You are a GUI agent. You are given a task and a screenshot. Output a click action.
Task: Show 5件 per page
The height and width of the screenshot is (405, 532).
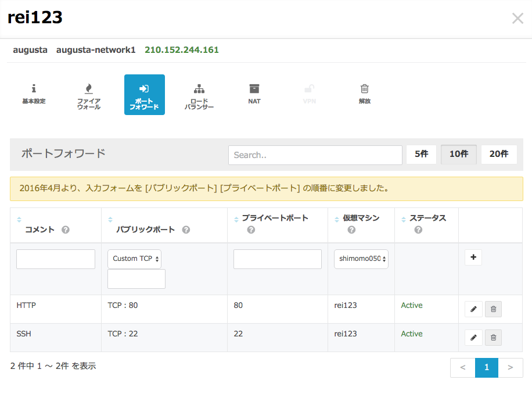422,154
